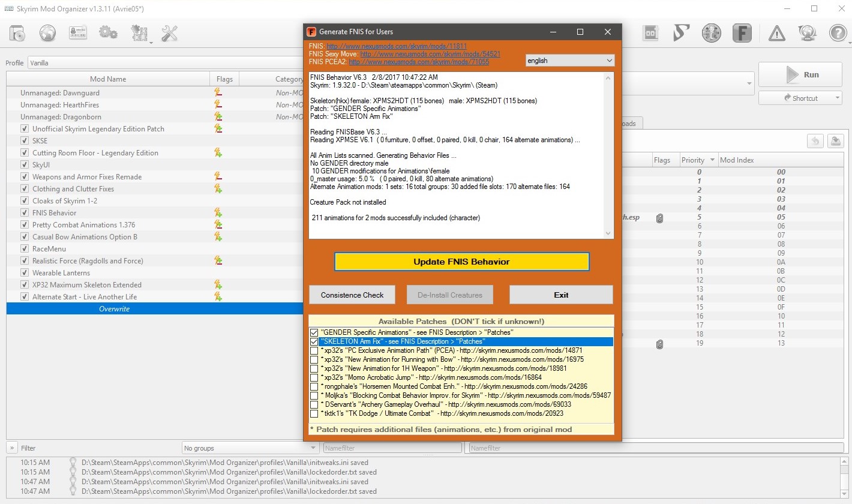The height and width of the screenshot is (504, 852).
Task: Click the flag icon for Alternate Start mod
Action: pos(218,297)
